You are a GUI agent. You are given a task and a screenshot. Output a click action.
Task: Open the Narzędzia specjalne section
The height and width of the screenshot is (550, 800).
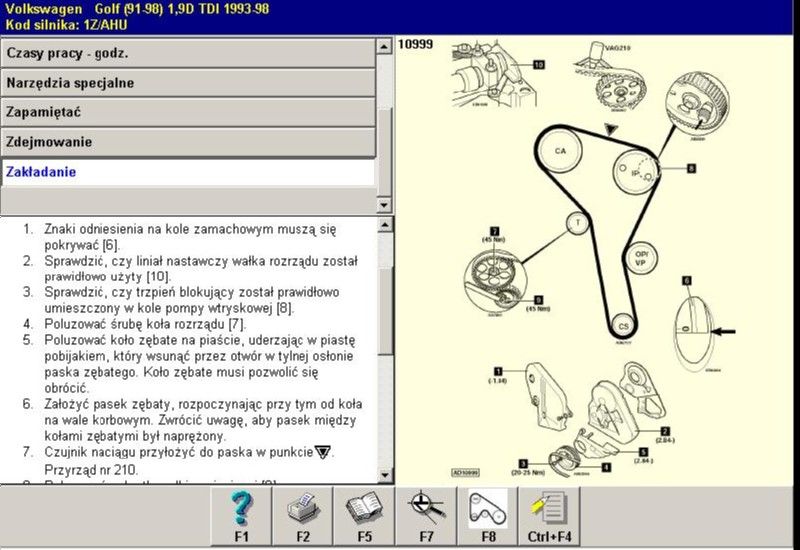click(188, 83)
